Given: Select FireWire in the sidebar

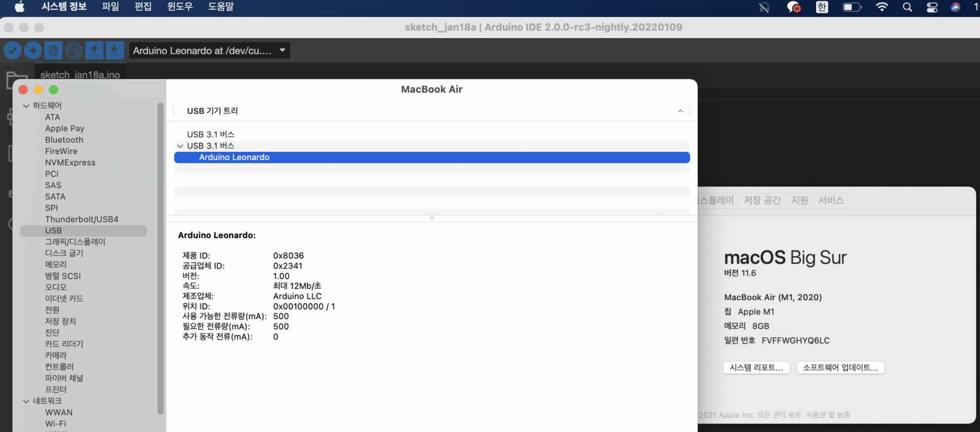Looking at the screenshot, I should pos(61,151).
